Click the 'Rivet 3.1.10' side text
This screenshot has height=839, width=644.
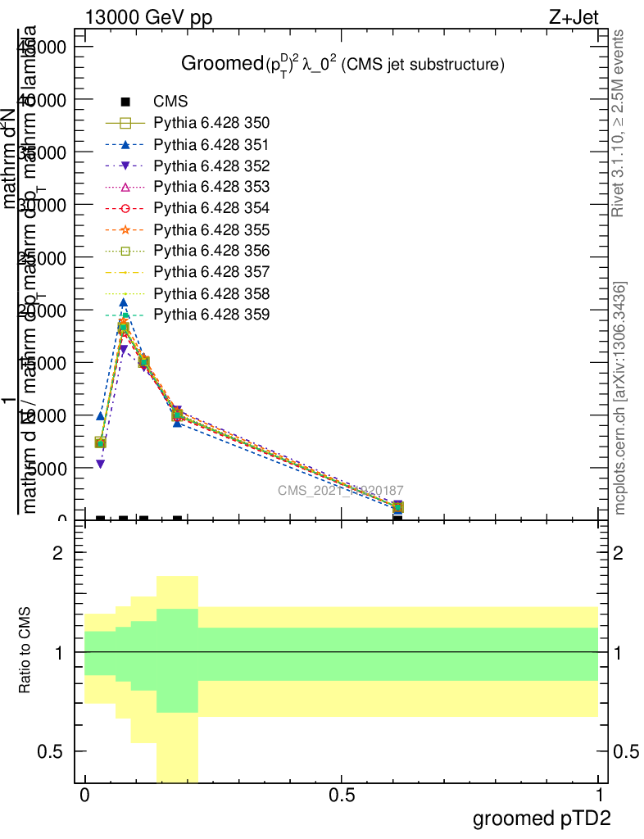coord(618,123)
